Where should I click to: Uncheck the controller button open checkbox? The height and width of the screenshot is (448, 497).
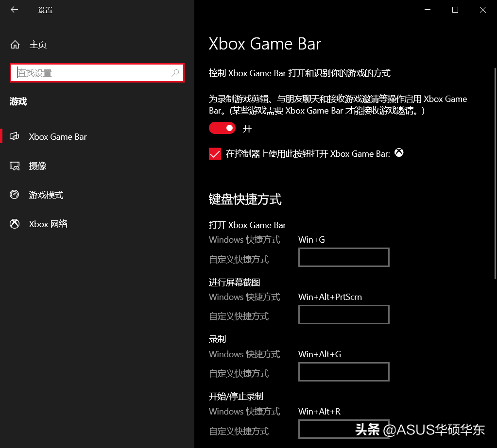click(x=215, y=154)
